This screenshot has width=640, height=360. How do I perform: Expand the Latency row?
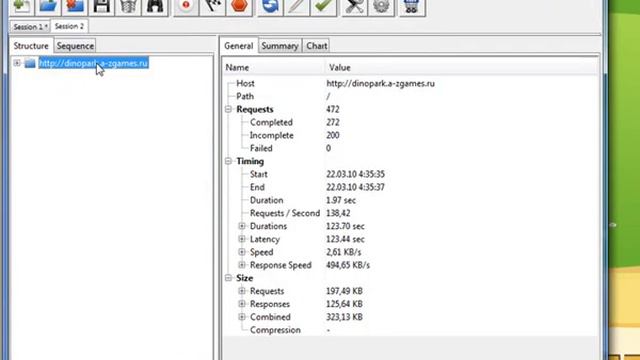(242, 239)
